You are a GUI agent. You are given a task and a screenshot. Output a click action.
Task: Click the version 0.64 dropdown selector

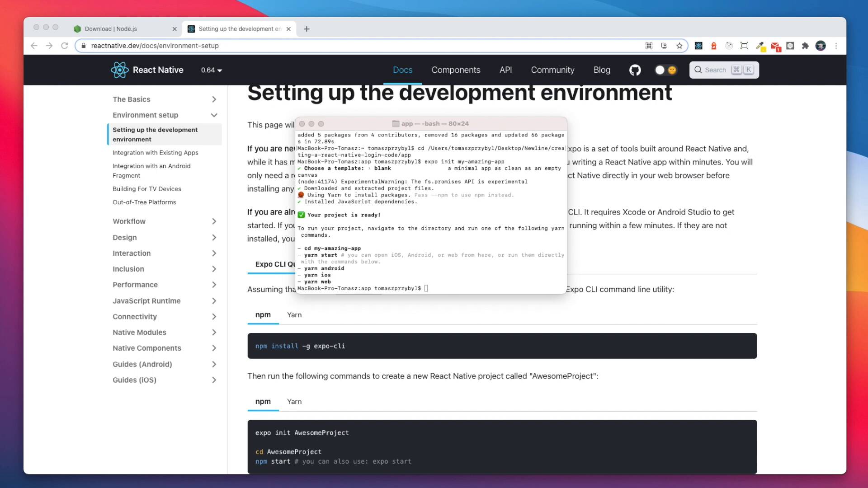pyautogui.click(x=212, y=70)
